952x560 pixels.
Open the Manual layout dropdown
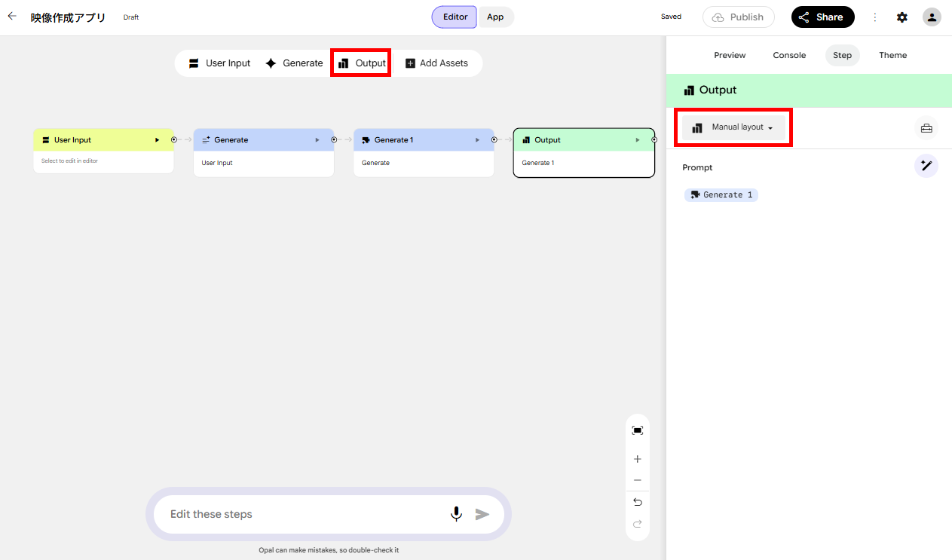733,127
